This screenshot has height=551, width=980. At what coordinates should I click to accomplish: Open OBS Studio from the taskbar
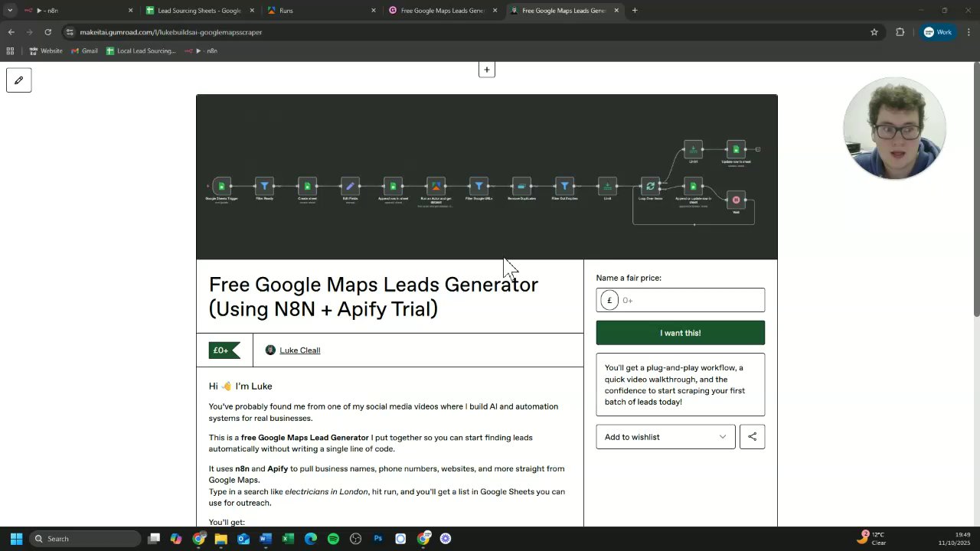[x=355, y=539]
